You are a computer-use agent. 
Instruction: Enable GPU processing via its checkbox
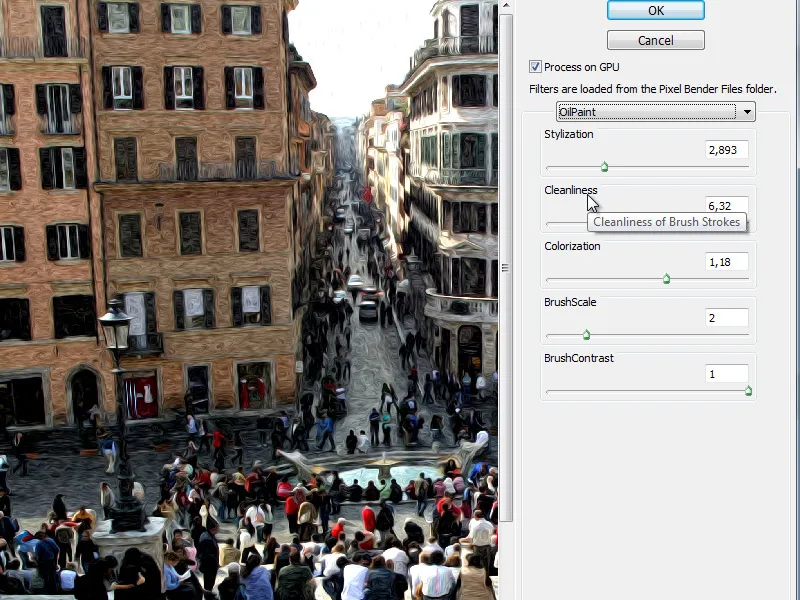[x=536, y=67]
